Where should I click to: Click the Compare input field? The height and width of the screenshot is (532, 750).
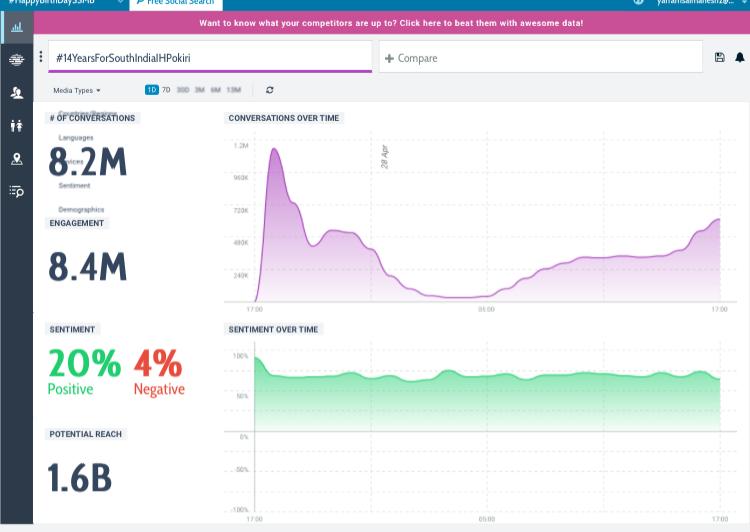(540, 57)
